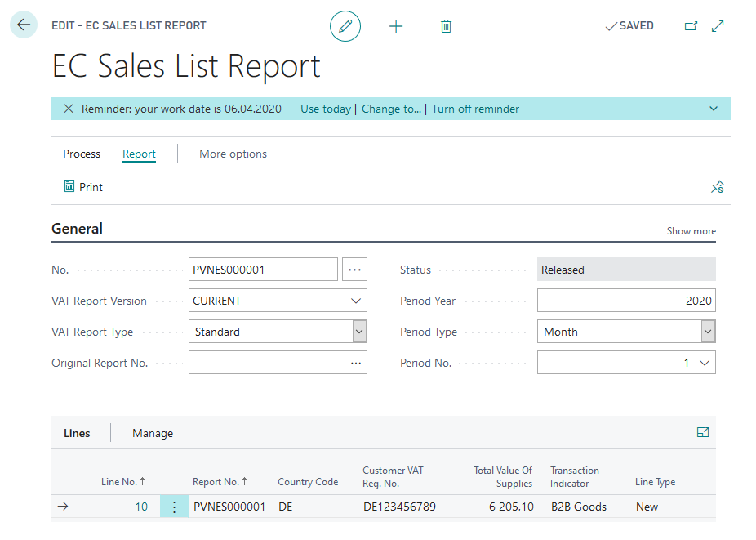
Task: Click the pin action bar icon
Action: [x=718, y=187]
